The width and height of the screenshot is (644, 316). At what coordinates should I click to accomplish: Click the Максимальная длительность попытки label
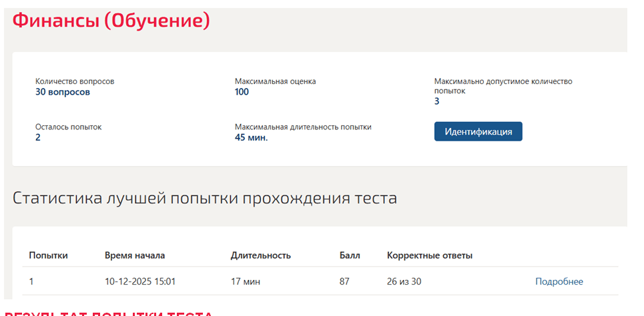coord(303,127)
